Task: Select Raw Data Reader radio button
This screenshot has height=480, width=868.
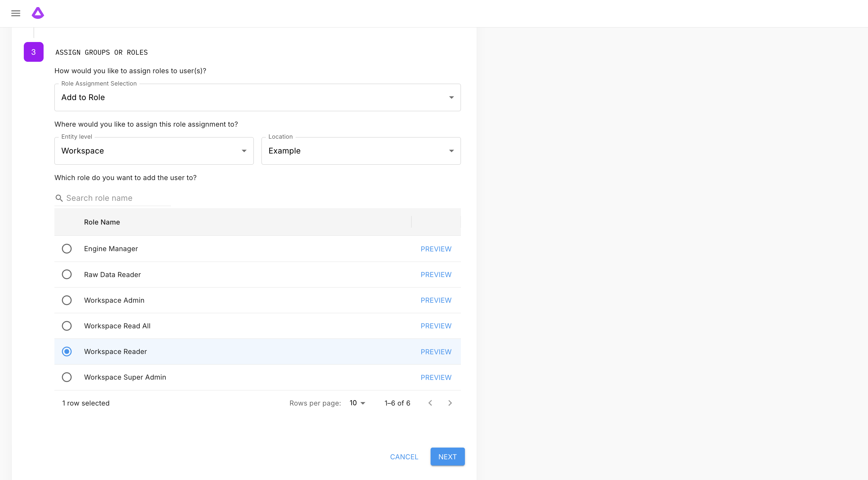Action: point(67,274)
